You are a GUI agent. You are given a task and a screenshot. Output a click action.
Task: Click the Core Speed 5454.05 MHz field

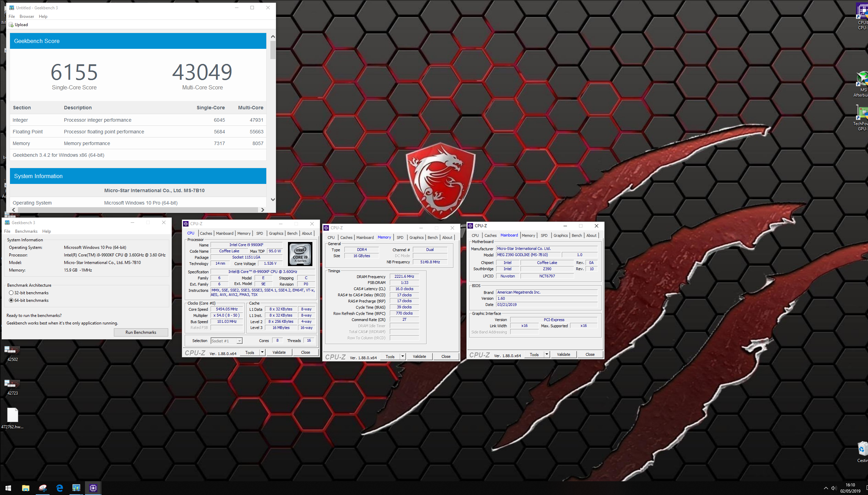[227, 309]
